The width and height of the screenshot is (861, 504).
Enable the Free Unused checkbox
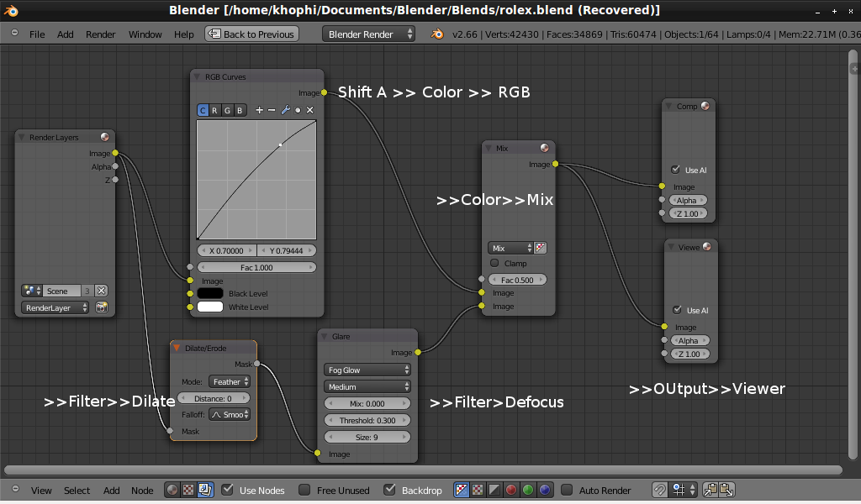pyautogui.click(x=304, y=490)
